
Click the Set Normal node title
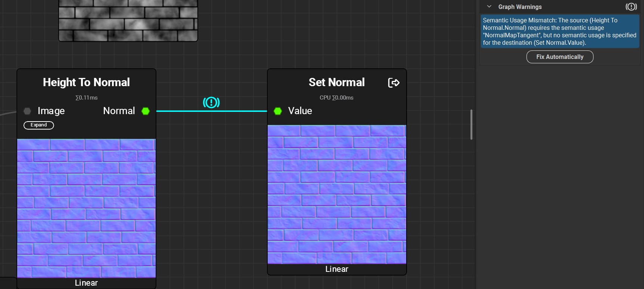[336, 82]
